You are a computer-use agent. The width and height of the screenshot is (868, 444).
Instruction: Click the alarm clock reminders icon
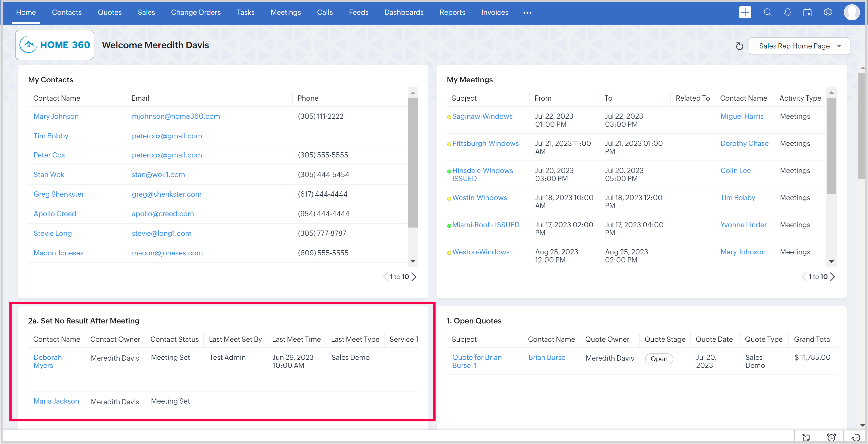(x=831, y=437)
